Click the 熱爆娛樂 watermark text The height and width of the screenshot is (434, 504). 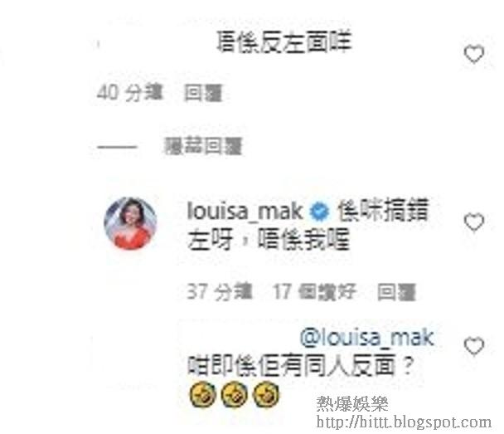click(x=352, y=404)
